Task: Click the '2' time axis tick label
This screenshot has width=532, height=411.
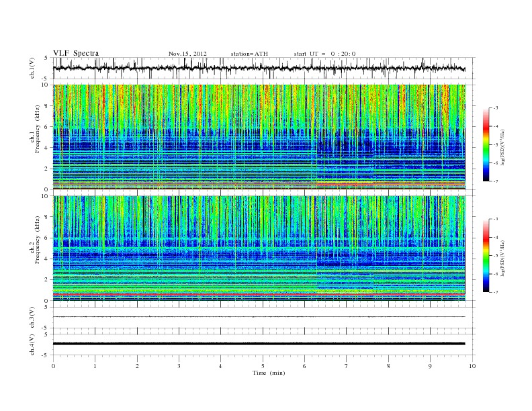Action: [137, 366]
